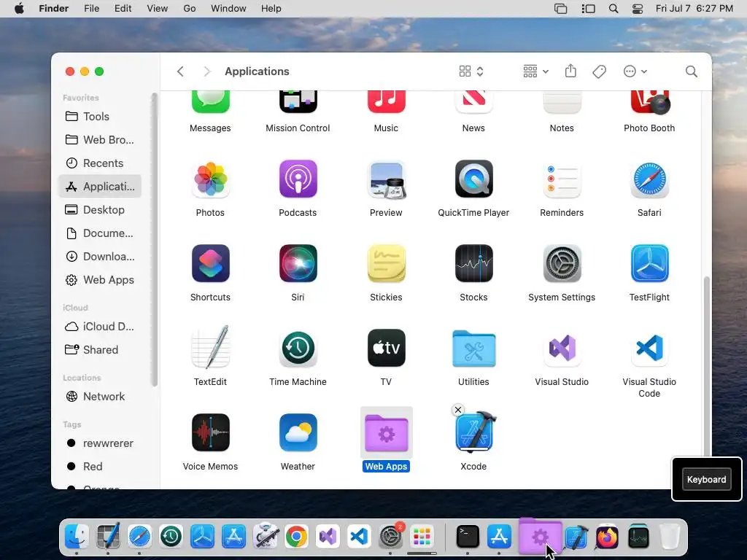This screenshot has width=747, height=560.
Task: Open Tools folder in sidebar
Action: tap(100, 116)
